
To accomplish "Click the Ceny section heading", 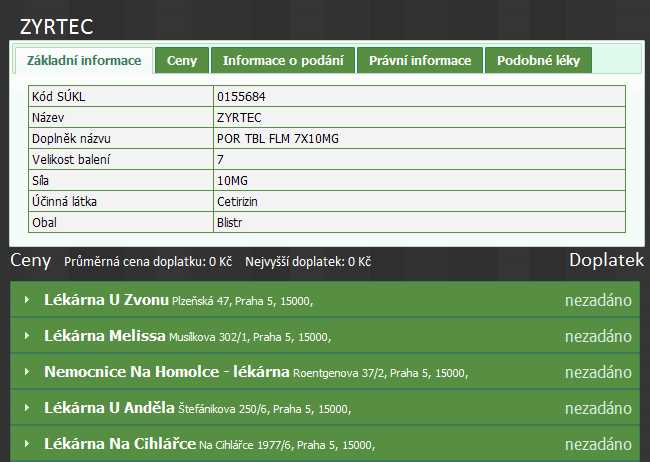I will pos(31,260).
